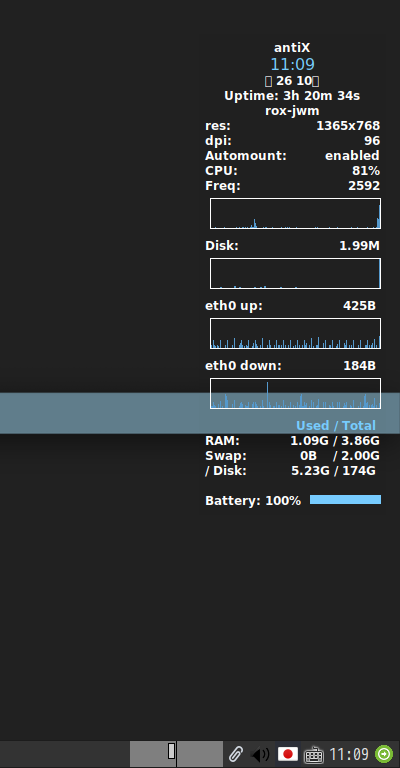Click the 'rox-jwm' session text
The height and width of the screenshot is (768, 400).
click(292, 111)
